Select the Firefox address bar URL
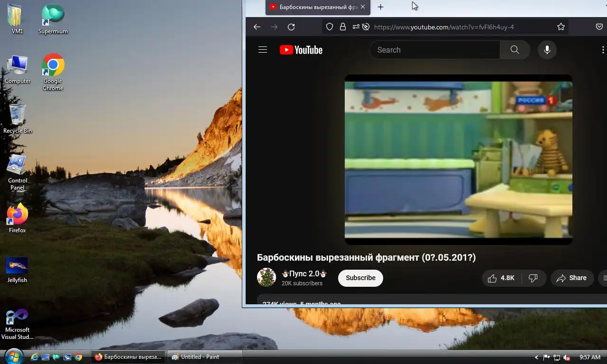This screenshot has width=607, height=364. [444, 27]
